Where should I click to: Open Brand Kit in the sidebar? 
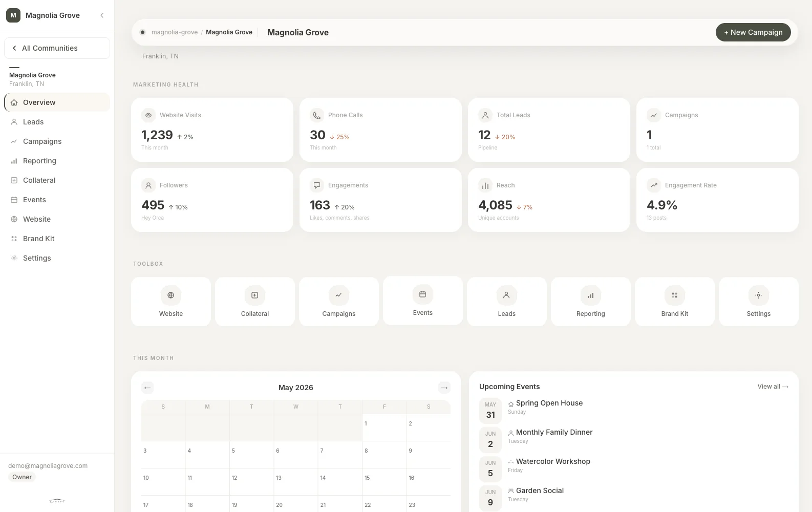(x=57, y=239)
